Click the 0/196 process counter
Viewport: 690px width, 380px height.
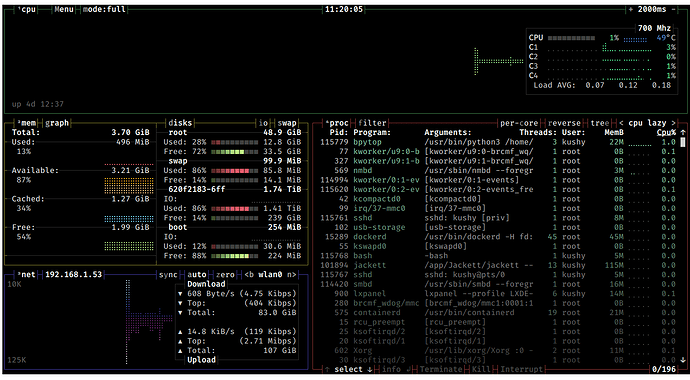click(664, 369)
